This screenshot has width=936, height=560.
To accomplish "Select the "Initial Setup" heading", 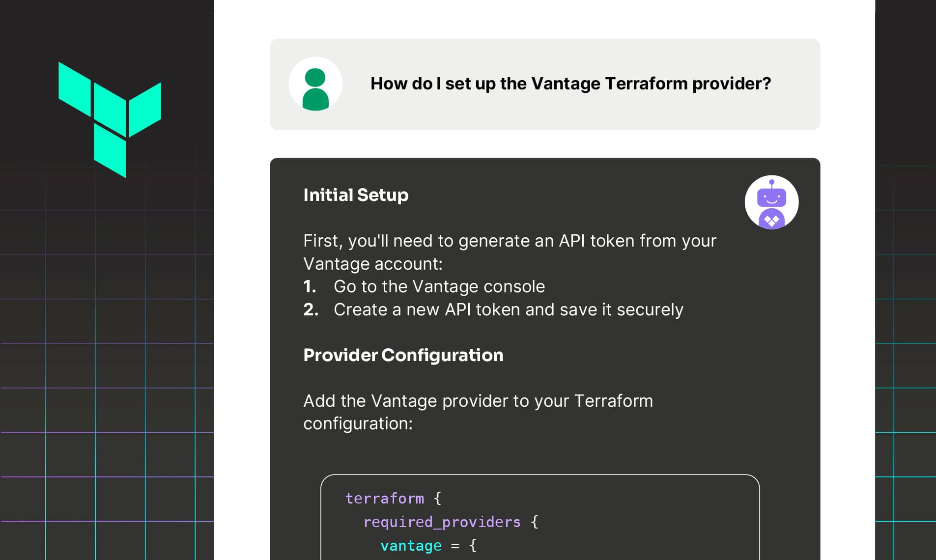I will [x=356, y=195].
